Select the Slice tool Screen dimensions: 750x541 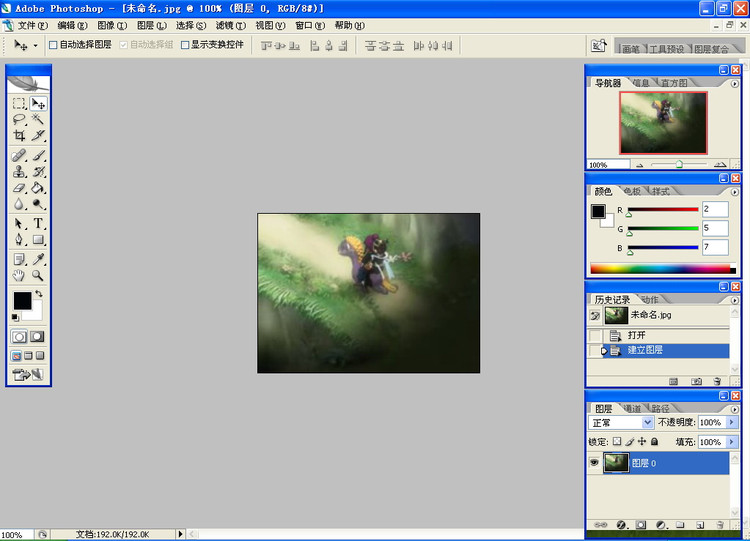38,135
